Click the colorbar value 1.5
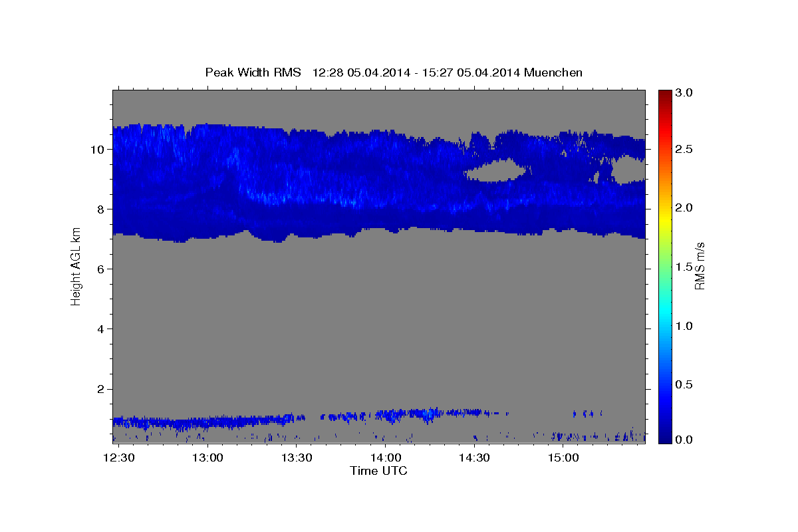Screen dimensions: 798x532 click(686, 267)
